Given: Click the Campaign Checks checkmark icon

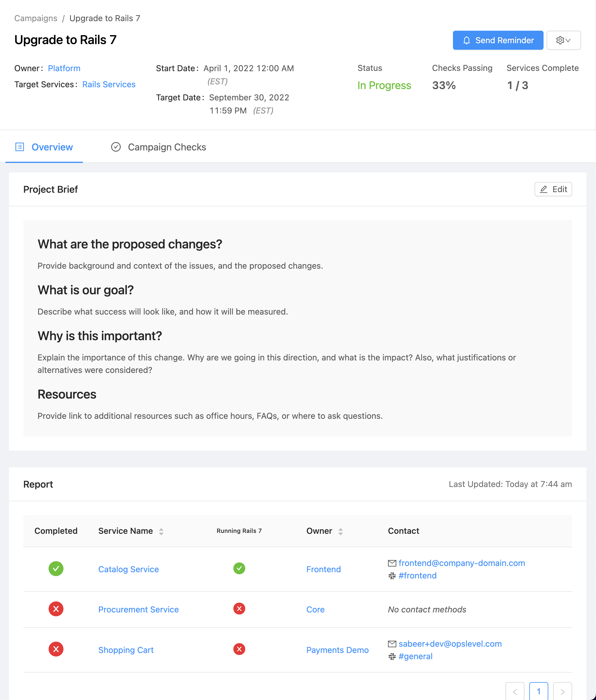Looking at the screenshot, I should click(116, 147).
